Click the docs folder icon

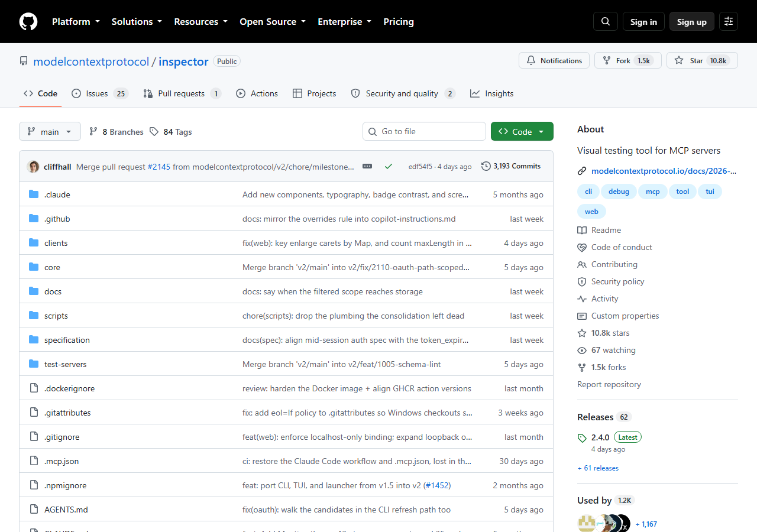tap(34, 291)
